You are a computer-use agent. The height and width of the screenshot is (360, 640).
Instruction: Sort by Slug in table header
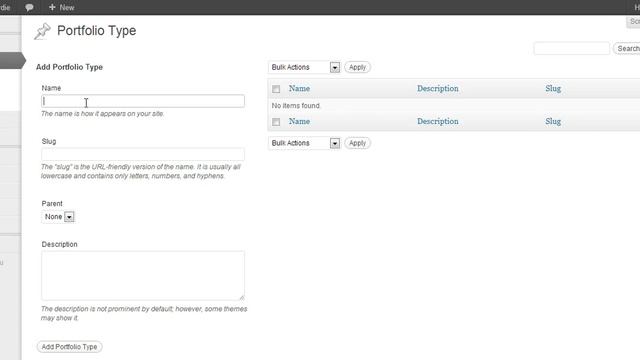(x=553, y=89)
